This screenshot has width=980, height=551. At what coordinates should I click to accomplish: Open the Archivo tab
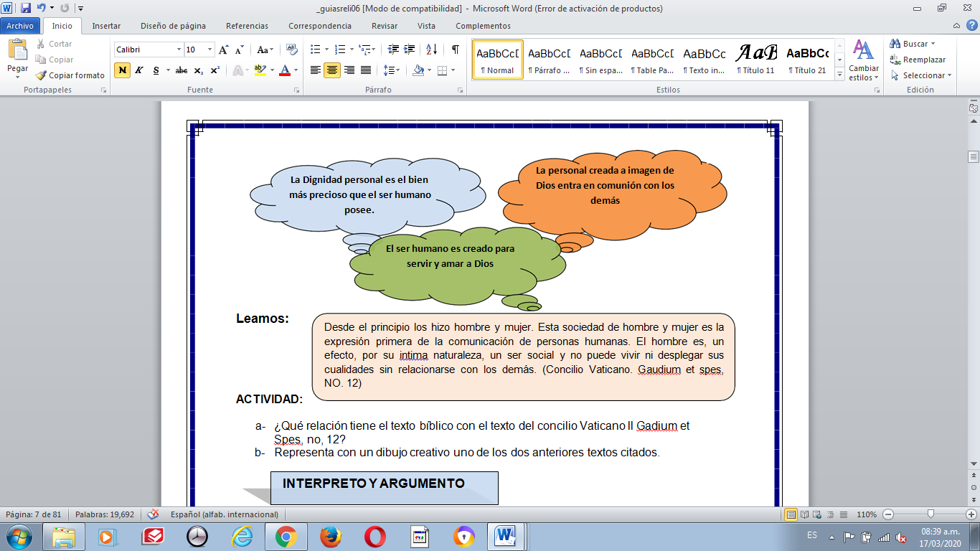tap(20, 26)
